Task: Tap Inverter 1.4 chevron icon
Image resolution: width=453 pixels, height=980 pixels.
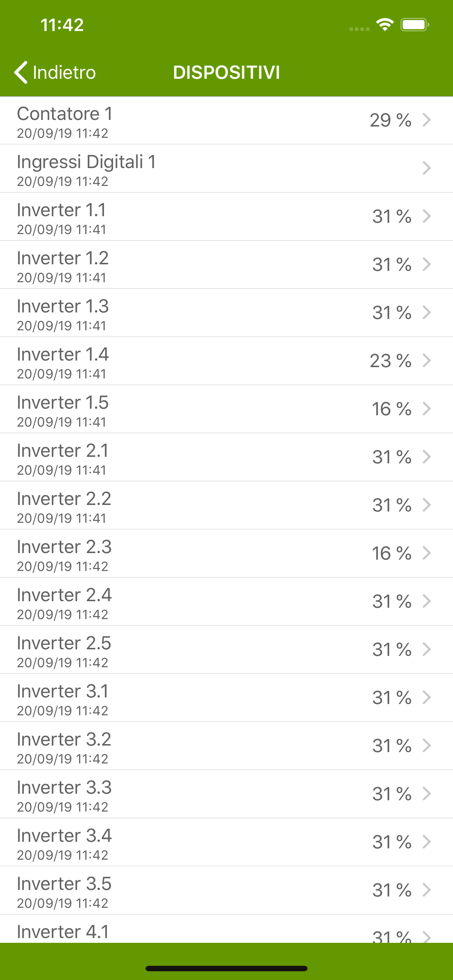Action: point(427,361)
